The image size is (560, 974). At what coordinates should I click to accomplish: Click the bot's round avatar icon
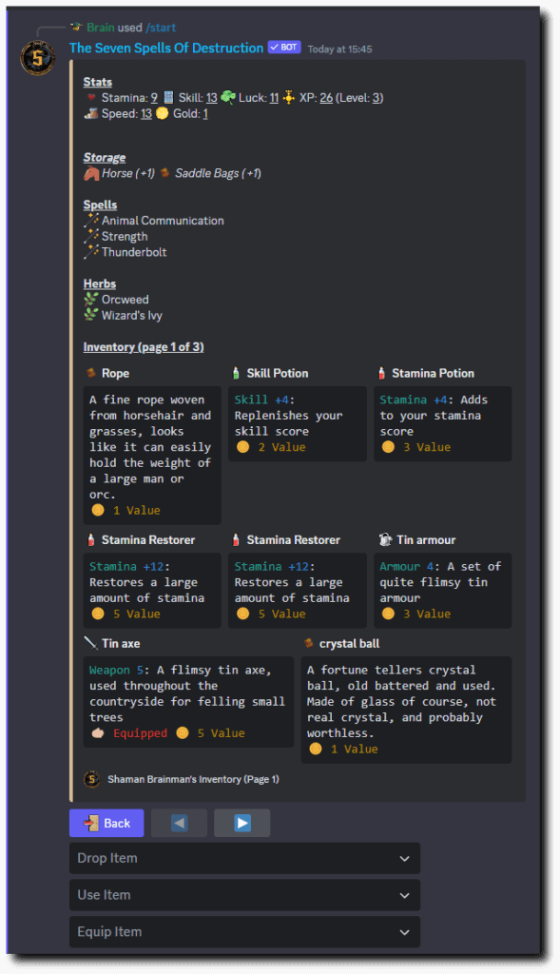[x=38, y=58]
